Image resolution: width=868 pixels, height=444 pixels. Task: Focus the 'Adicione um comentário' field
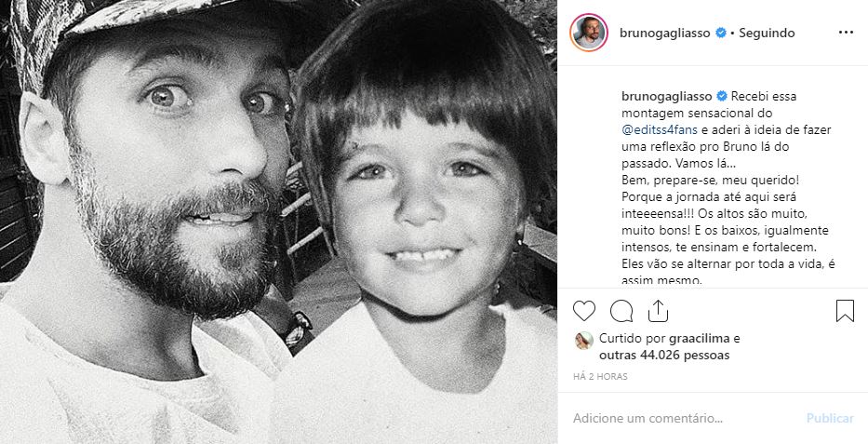[x=679, y=418]
